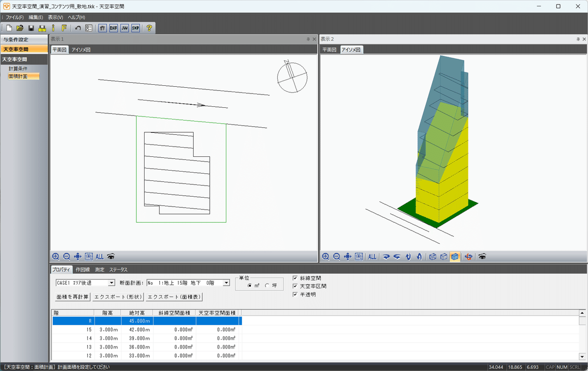Fit all with ALL in 表示1 toolbar

tap(100, 256)
